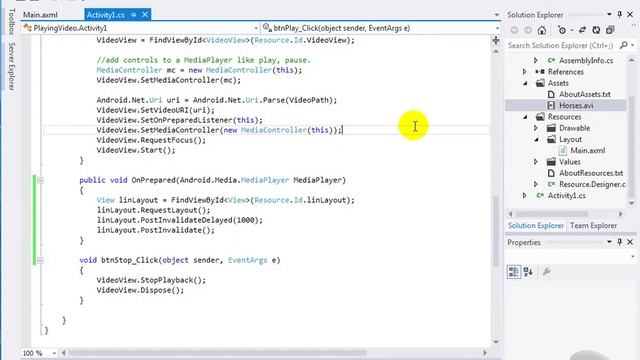Expand the Values folder

coord(536,162)
